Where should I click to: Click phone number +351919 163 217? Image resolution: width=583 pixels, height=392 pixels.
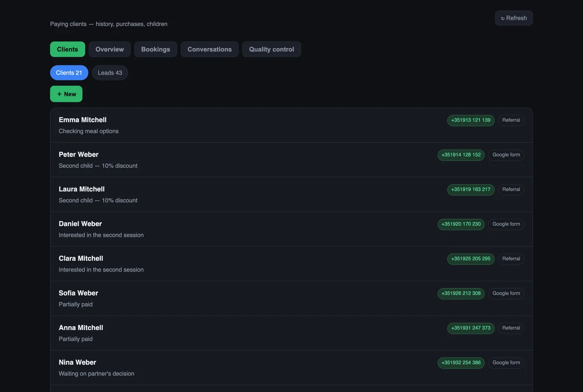(x=471, y=189)
